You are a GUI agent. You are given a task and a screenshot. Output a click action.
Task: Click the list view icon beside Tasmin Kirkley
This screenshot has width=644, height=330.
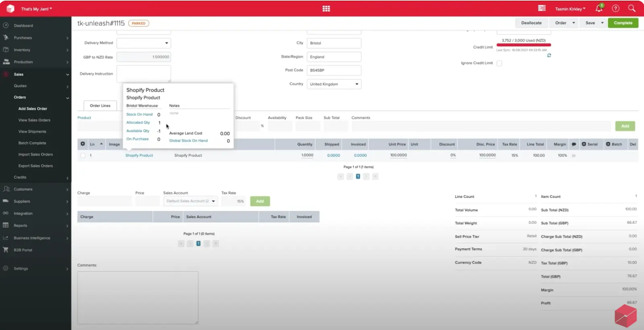click(542, 8)
